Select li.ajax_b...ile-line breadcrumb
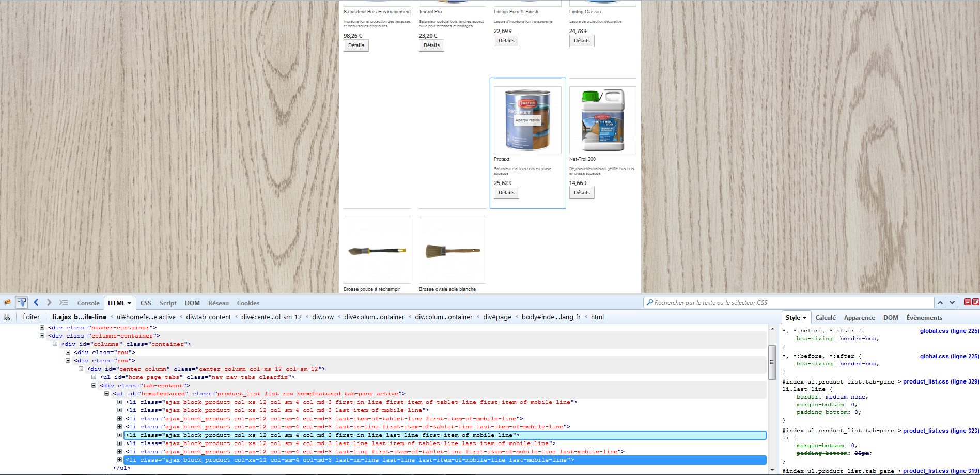Screen dimensions: 980x475 pyautogui.click(x=79, y=317)
